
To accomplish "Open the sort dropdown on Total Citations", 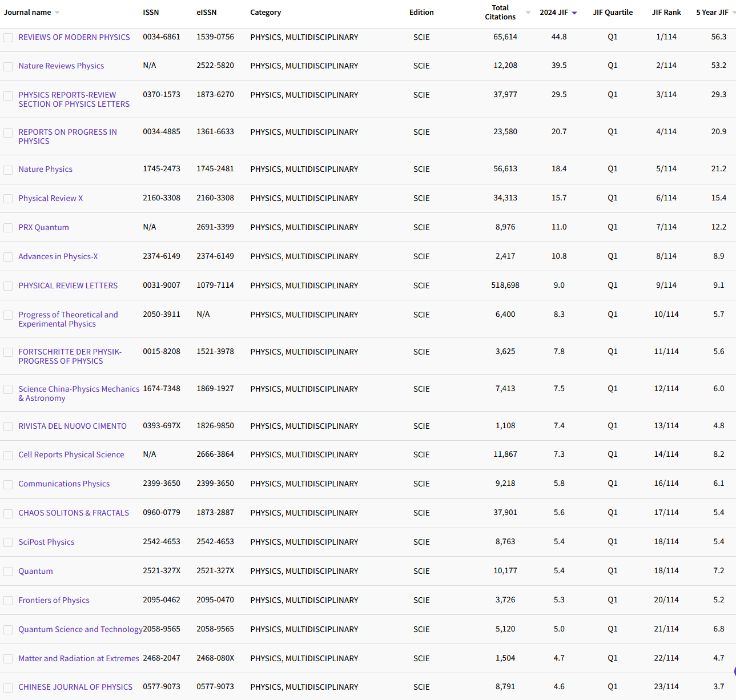I will pyautogui.click(x=527, y=12).
